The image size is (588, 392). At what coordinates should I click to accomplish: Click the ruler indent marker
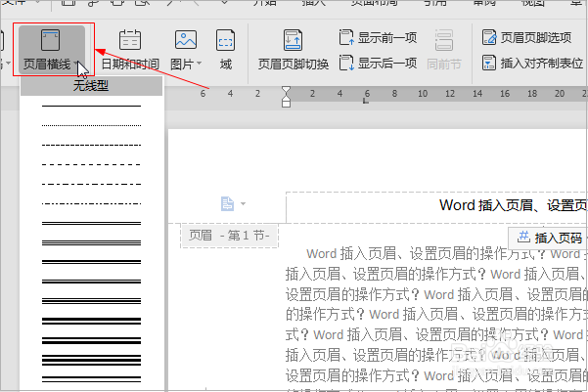point(286,97)
